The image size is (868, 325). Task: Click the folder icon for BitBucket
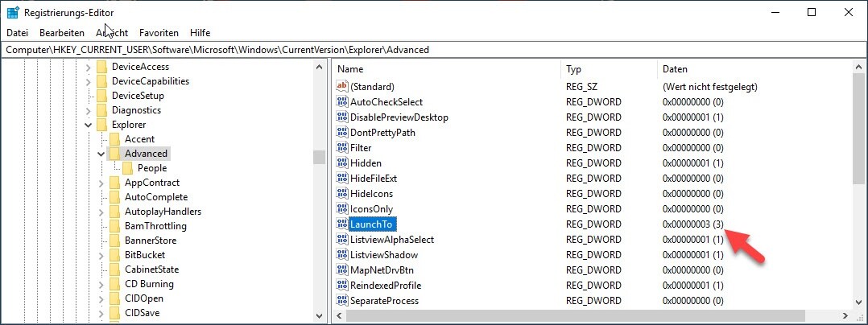coord(115,255)
